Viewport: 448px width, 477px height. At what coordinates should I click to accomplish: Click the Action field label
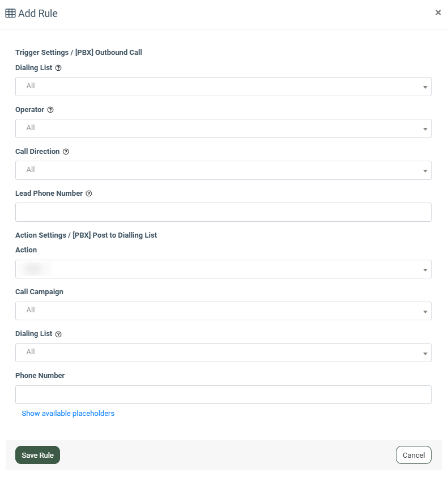[x=26, y=250]
